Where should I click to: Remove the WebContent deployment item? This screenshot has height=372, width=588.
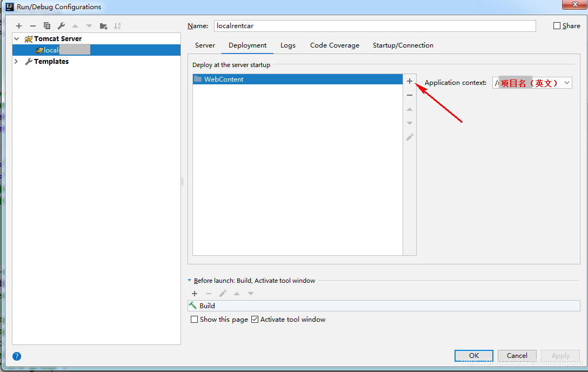(410, 95)
